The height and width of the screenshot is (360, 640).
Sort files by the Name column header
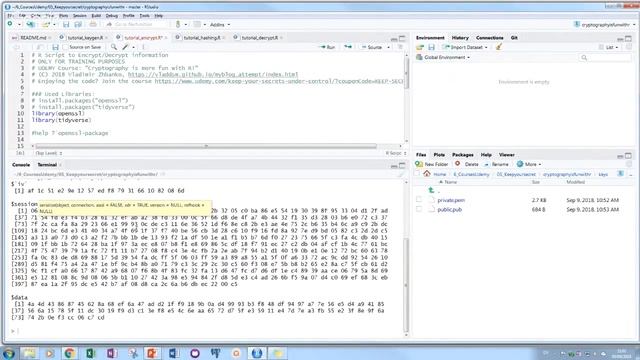tap(451, 182)
